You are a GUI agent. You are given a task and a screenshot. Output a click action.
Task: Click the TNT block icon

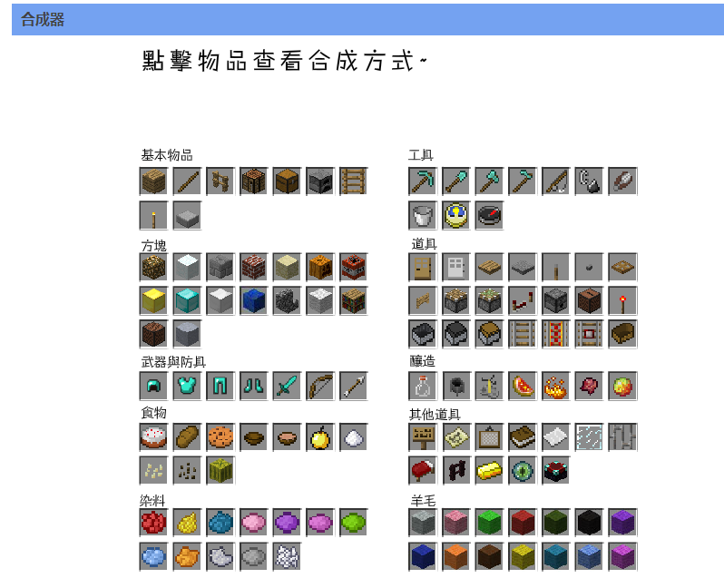click(353, 267)
